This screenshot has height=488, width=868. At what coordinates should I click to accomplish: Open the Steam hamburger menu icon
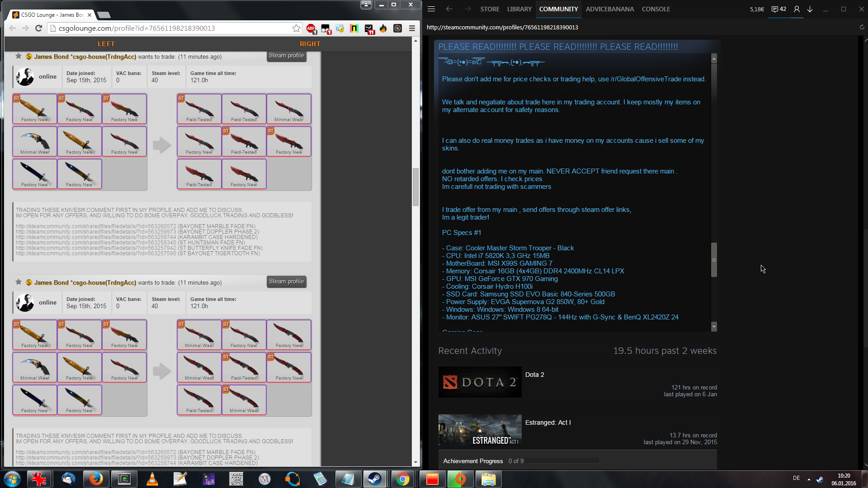431,9
